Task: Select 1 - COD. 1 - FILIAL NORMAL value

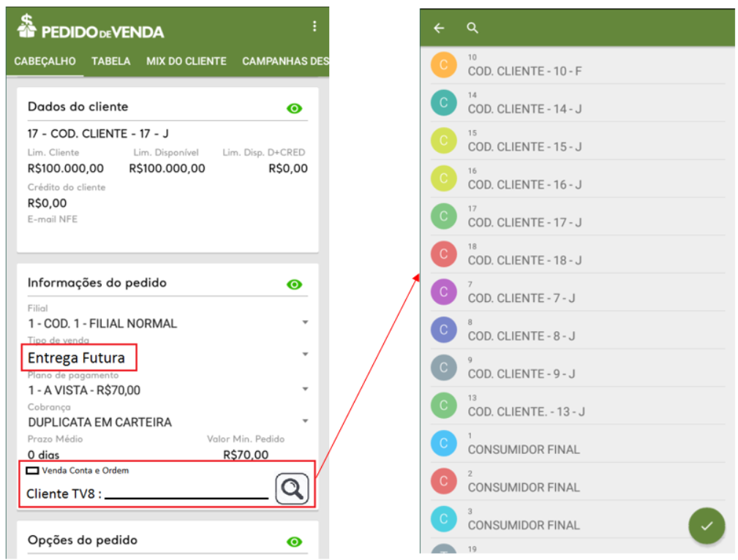Action: click(102, 324)
